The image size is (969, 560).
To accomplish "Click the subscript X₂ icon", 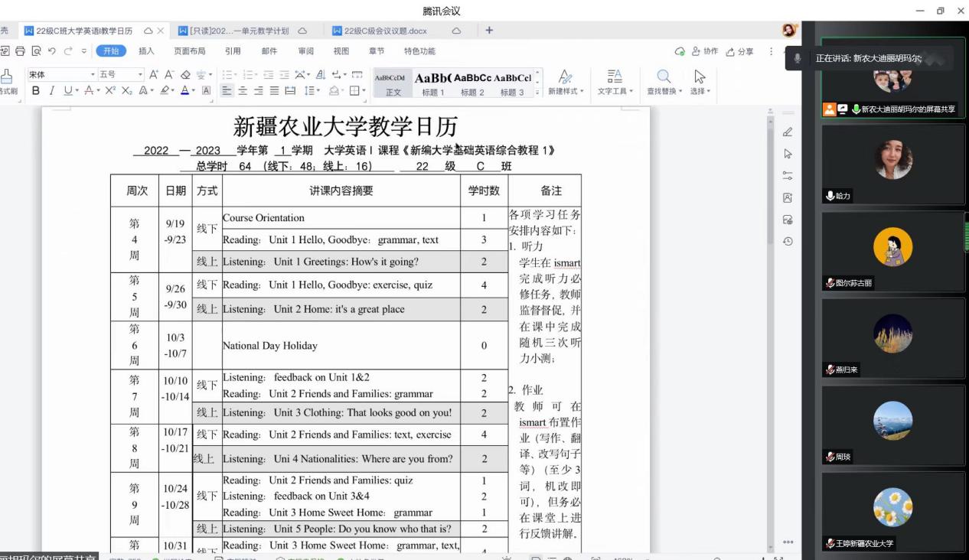I will (126, 91).
